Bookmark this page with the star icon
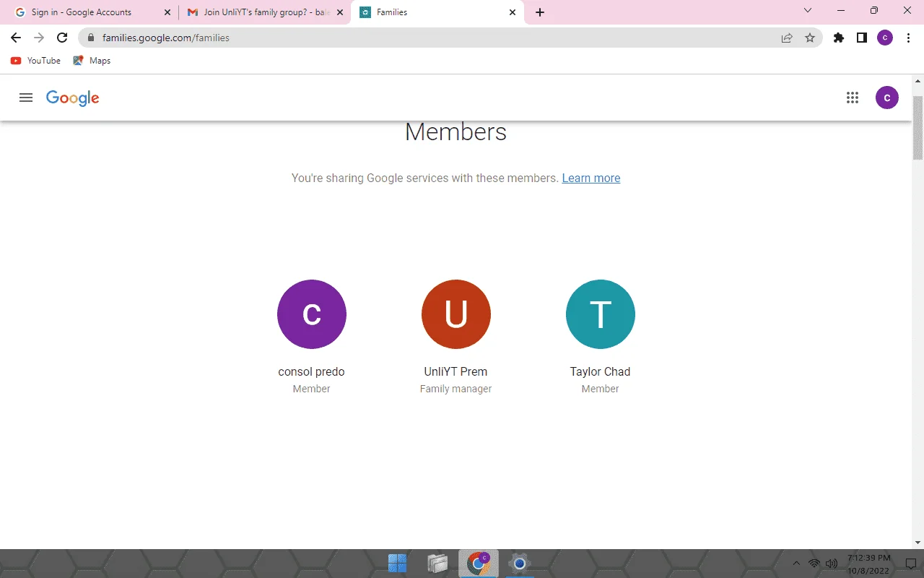This screenshot has height=578, width=924. click(x=810, y=38)
